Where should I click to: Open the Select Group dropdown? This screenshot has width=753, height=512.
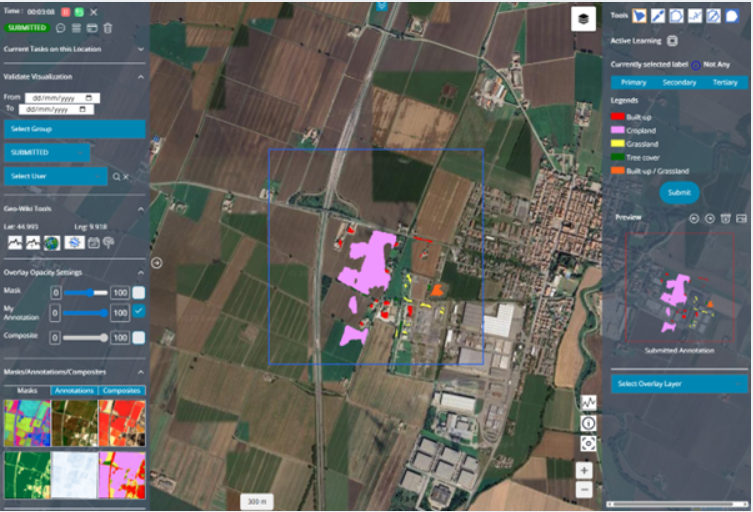coord(74,129)
